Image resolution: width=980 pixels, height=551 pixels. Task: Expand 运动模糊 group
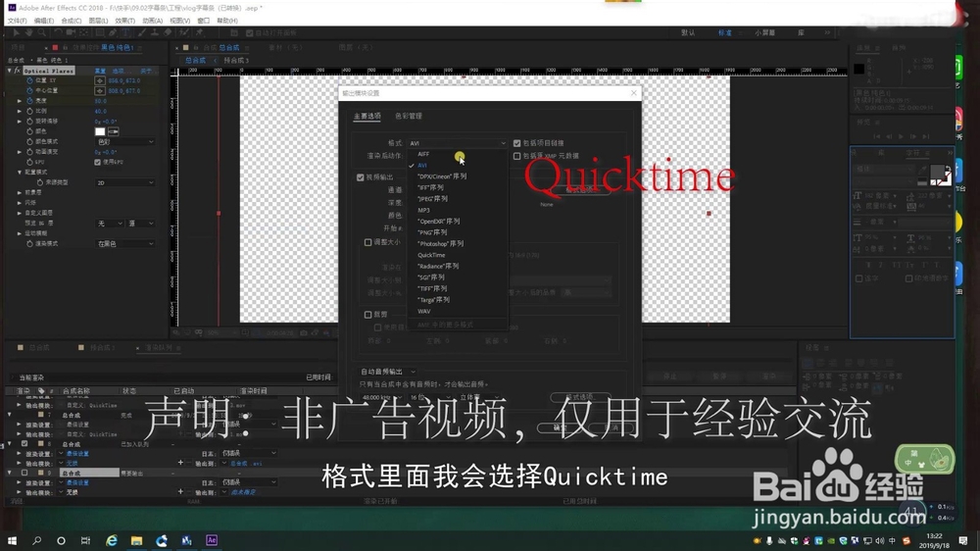click(20, 233)
